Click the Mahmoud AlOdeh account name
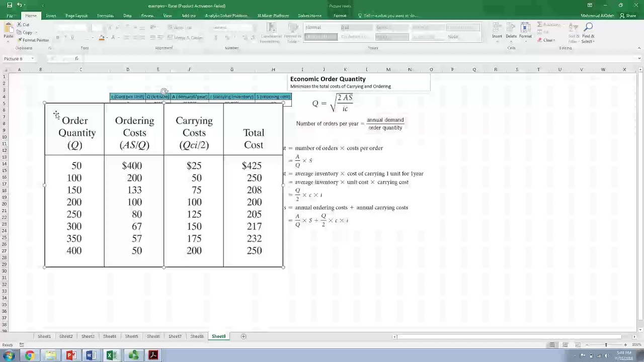This screenshot has height=362, width=644. [x=597, y=16]
